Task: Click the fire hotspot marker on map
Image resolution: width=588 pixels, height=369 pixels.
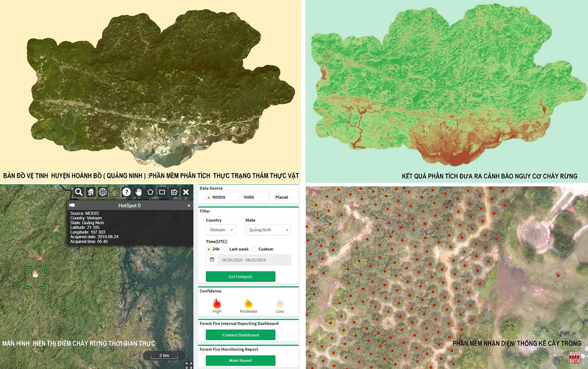Action: (35, 274)
